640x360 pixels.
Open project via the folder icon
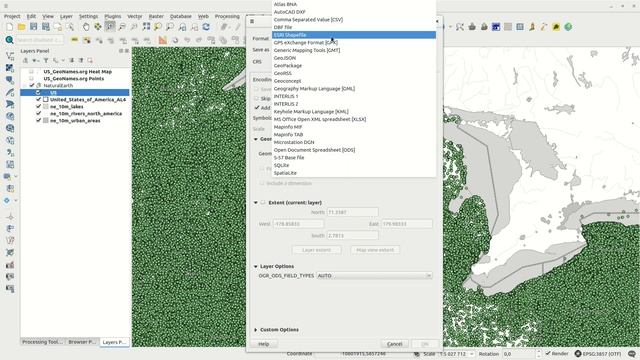pyautogui.click(x=21, y=27)
